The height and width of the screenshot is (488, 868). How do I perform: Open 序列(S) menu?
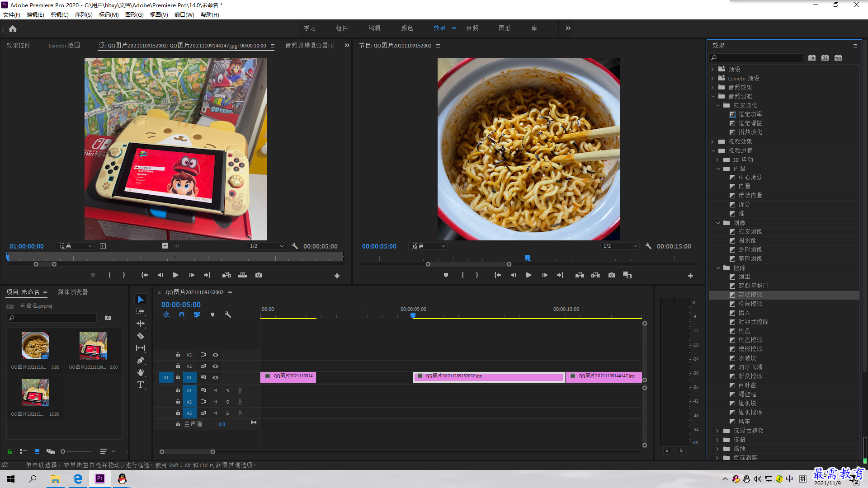[x=84, y=15]
